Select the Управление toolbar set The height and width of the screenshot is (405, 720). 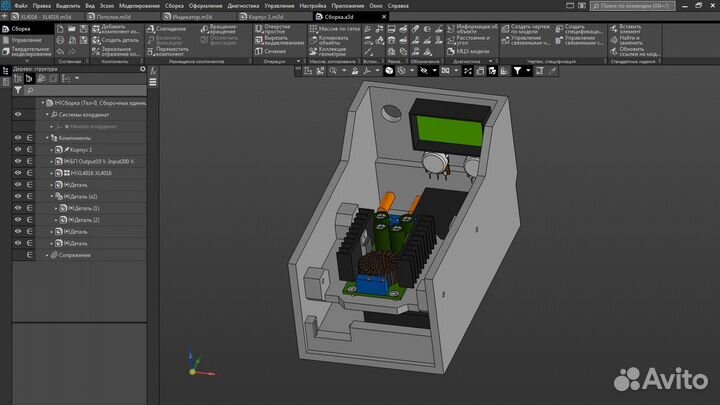27,40
